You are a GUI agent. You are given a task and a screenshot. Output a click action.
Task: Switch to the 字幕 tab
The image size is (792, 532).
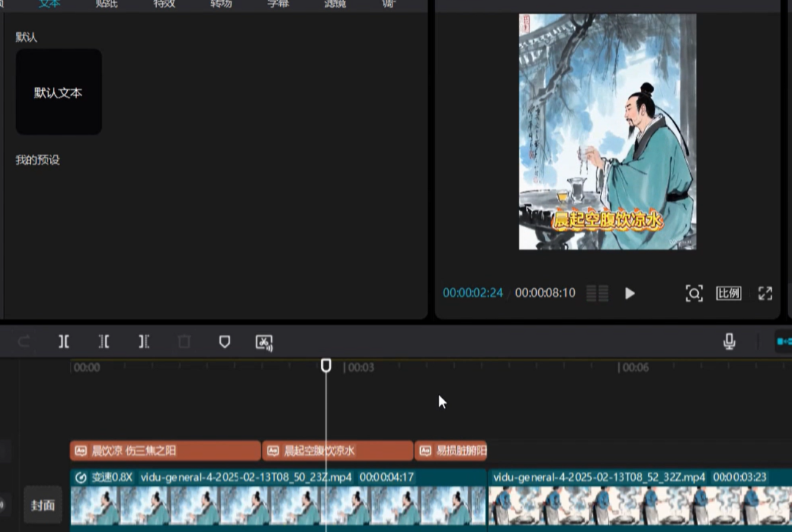click(279, 4)
